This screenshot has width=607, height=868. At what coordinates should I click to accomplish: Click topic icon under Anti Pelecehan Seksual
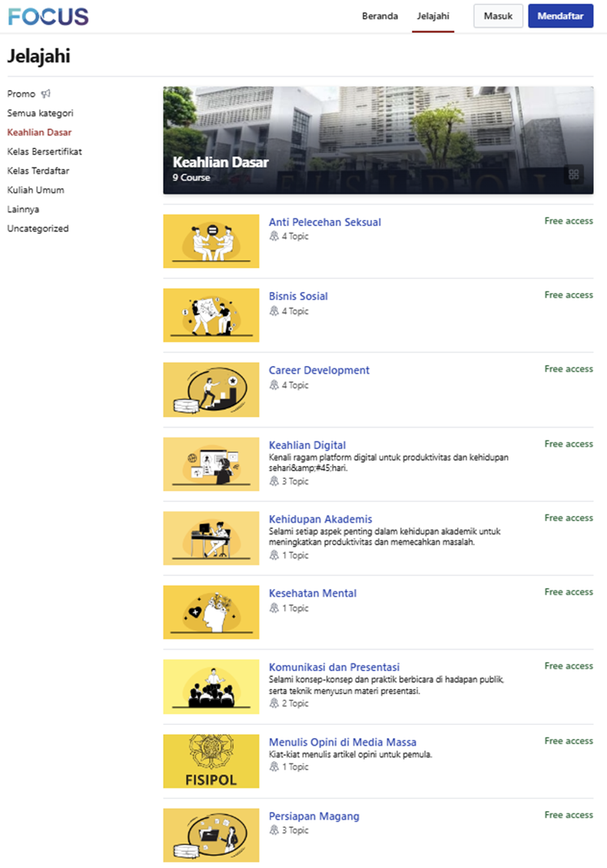coord(274,237)
